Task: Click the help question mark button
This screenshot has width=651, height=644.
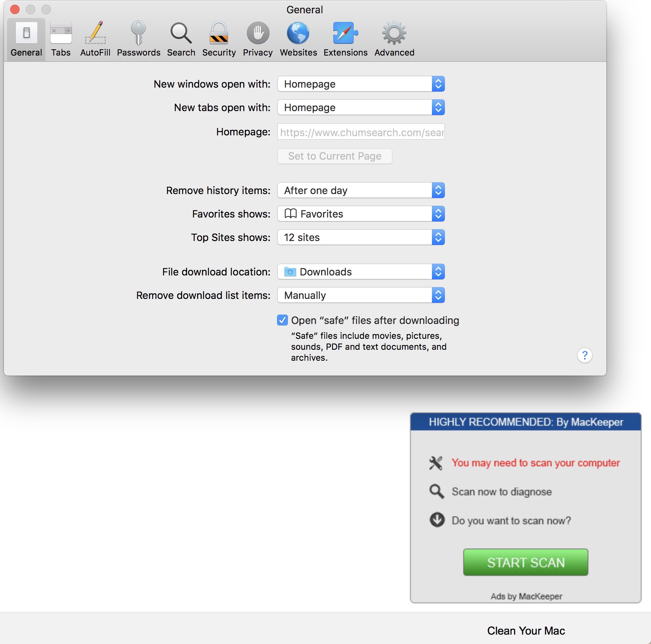Action: [x=585, y=356]
